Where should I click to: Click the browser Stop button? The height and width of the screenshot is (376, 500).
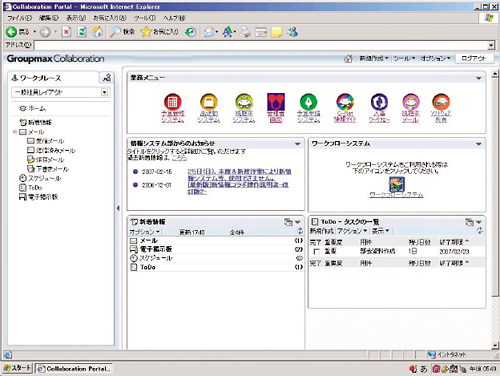[x=67, y=32]
